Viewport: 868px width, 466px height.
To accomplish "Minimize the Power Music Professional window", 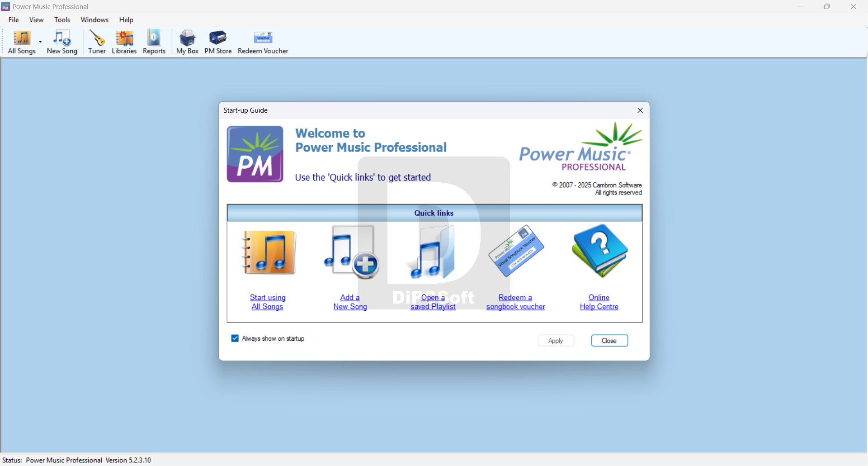I will 801,6.
